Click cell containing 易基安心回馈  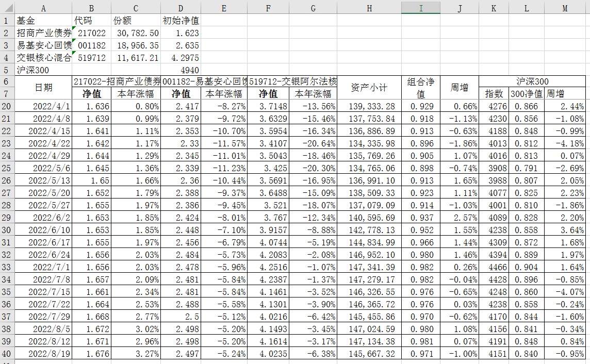43,45
